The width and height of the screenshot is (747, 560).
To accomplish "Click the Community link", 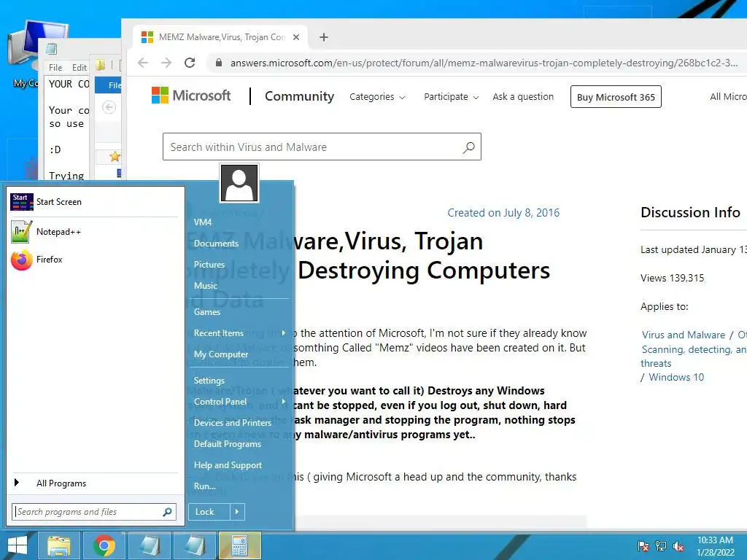I will coord(300,96).
